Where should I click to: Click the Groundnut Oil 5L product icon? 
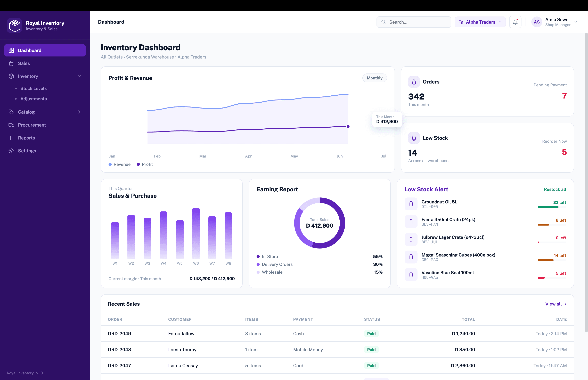point(411,204)
